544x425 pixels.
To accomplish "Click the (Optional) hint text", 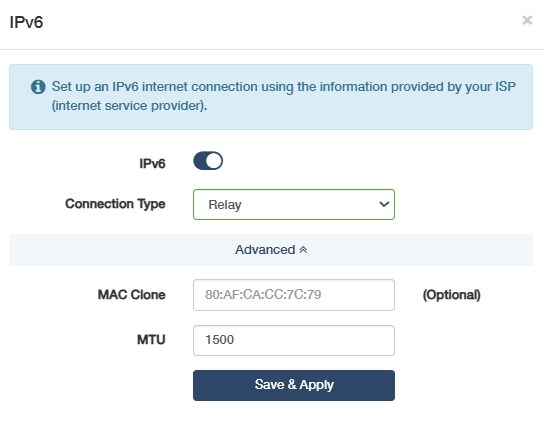I will tap(451, 295).
